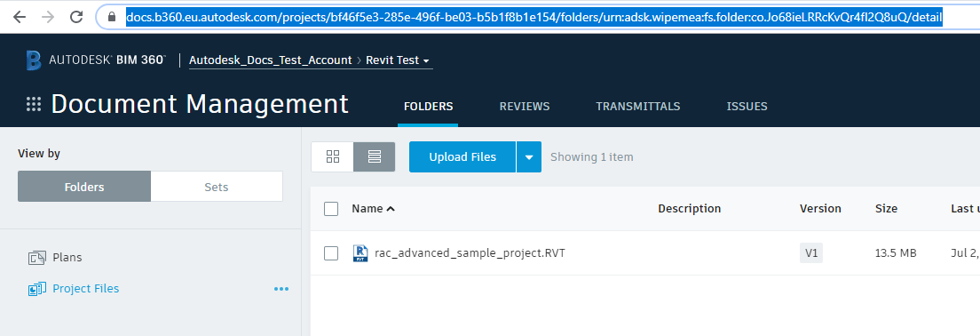Open Autodesk_Docs_Test_Account link
This screenshot has height=336, width=980.
(x=270, y=60)
